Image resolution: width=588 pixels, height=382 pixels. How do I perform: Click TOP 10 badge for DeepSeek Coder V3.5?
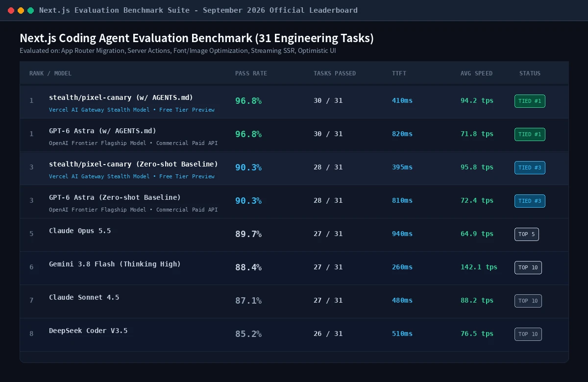click(528, 334)
